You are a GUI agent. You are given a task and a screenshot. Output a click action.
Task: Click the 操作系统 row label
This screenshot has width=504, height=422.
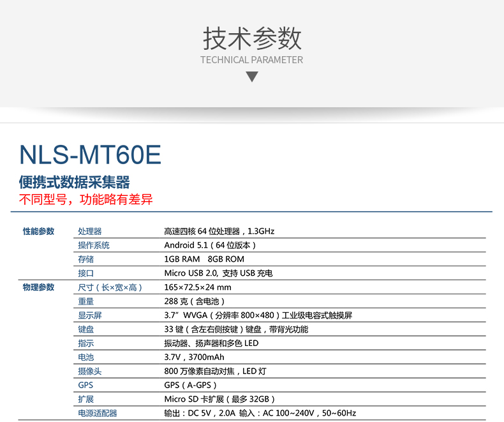(x=94, y=245)
